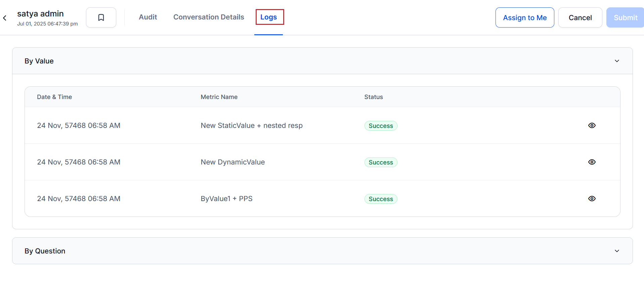Click the 'satya admin' title
644x283 pixels.
point(40,14)
